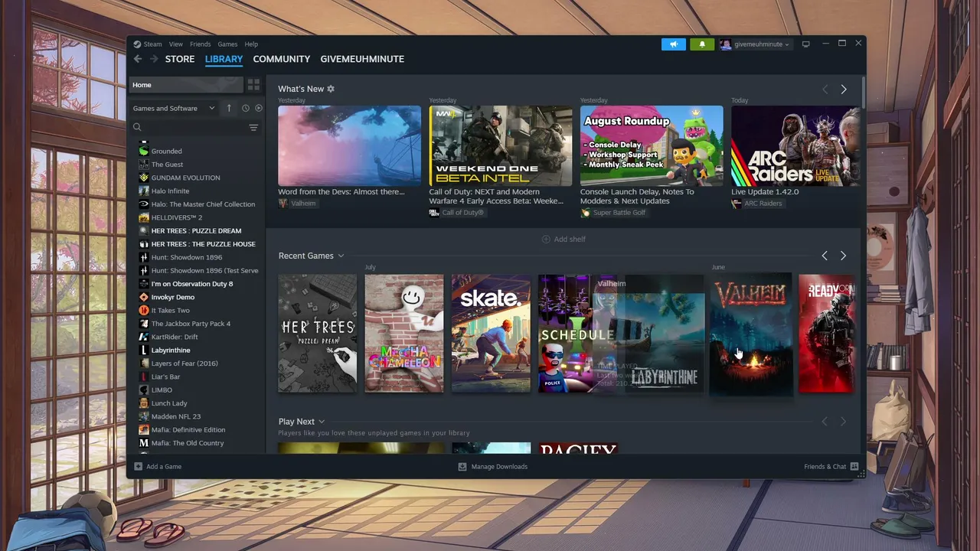Screen dimensions: 980x551
Task: Click the Add shelf plus icon
Action: coord(546,239)
